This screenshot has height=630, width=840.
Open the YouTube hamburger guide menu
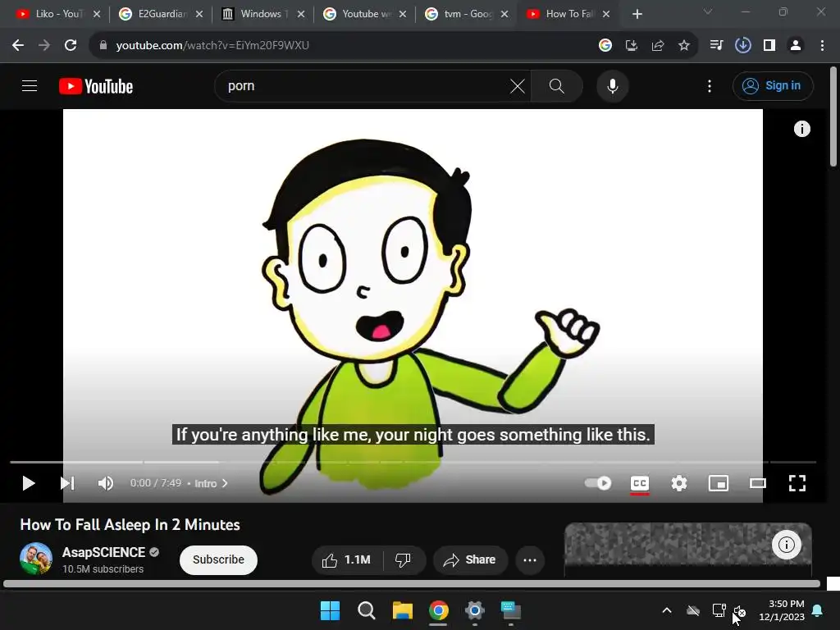(30, 85)
